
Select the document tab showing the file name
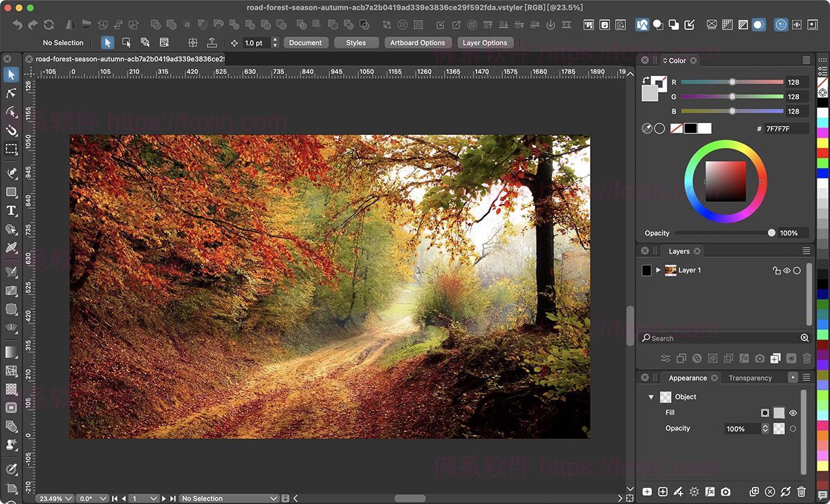(126, 59)
